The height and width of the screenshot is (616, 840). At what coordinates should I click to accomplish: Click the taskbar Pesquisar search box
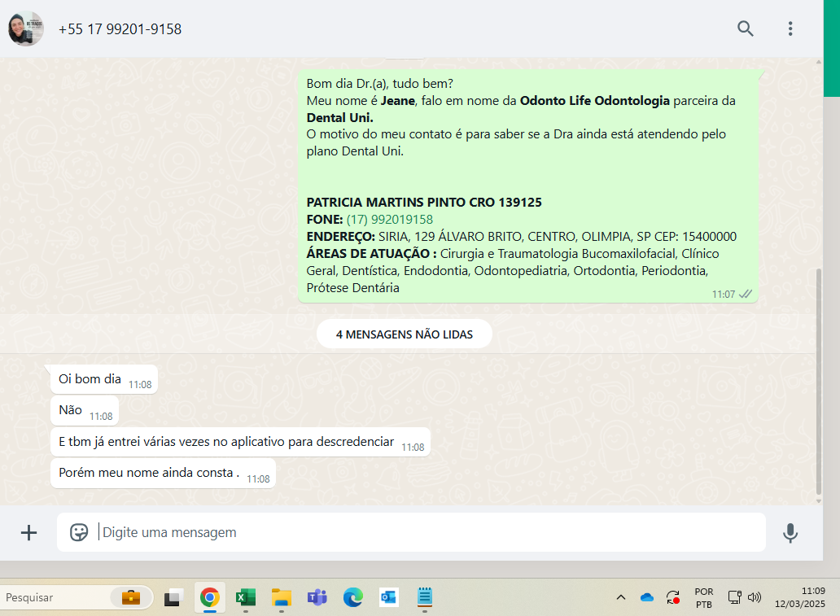tap(76, 597)
